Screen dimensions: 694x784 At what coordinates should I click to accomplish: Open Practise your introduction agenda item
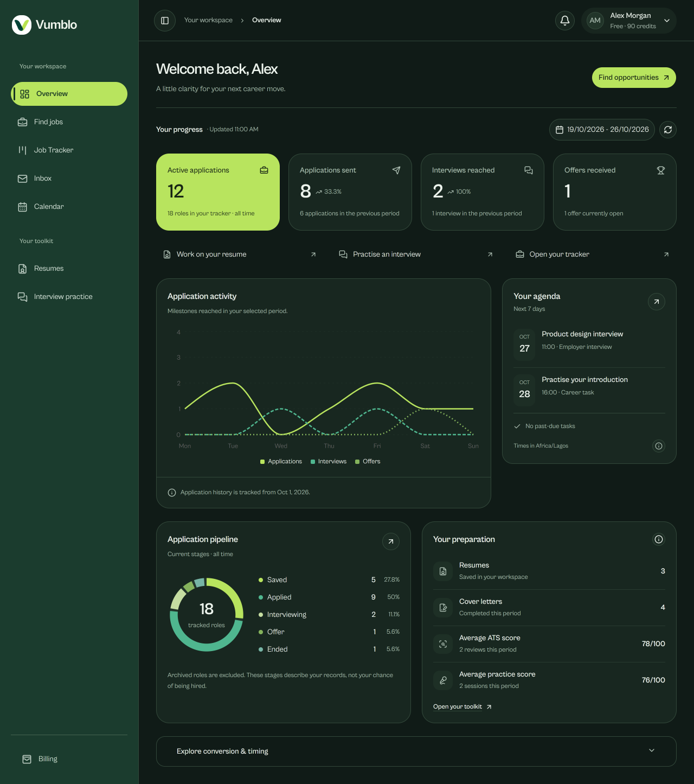click(x=589, y=391)
